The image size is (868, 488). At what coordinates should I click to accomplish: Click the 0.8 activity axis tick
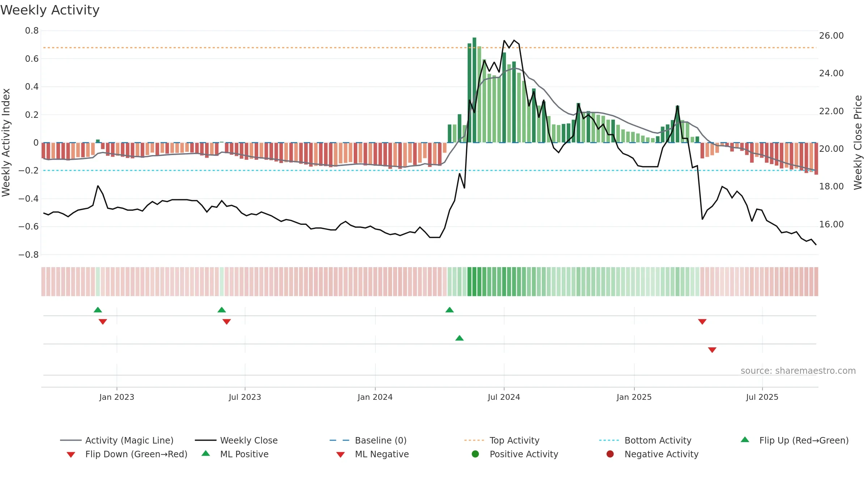[32, 31]
